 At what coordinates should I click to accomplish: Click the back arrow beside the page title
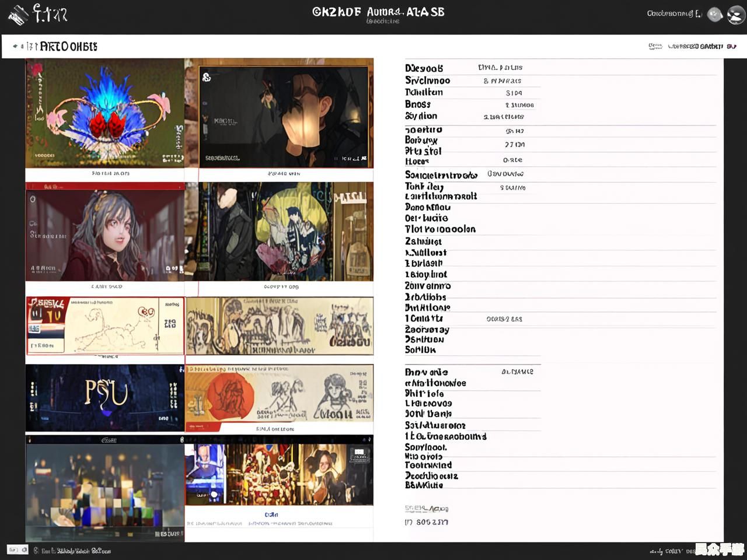click(16, 47)
